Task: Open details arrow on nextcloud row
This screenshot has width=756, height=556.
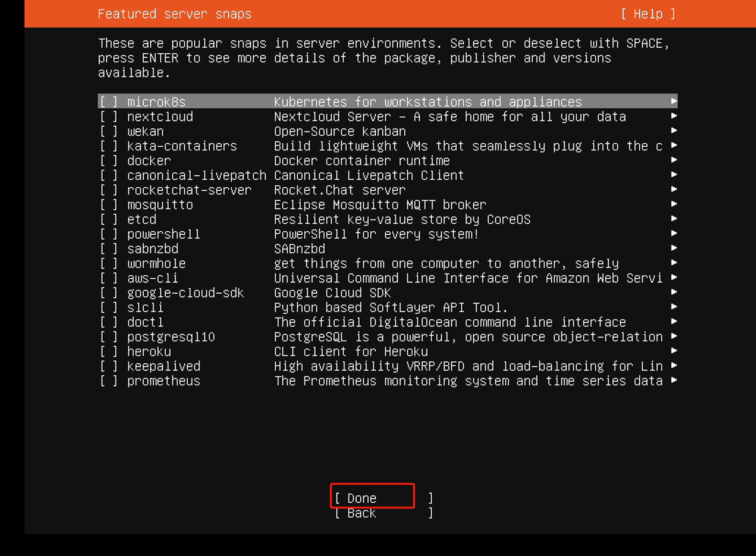Action: pyautogui.click(x=673, y=116)
